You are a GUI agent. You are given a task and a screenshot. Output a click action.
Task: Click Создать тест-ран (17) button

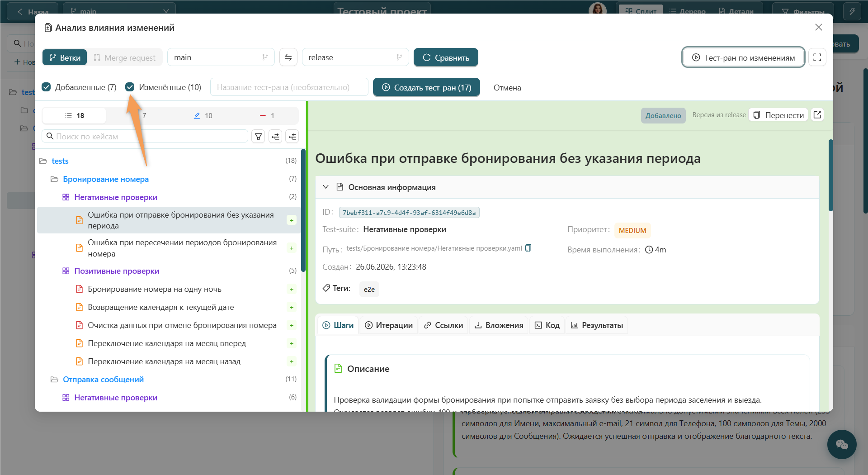pos(426,87)
